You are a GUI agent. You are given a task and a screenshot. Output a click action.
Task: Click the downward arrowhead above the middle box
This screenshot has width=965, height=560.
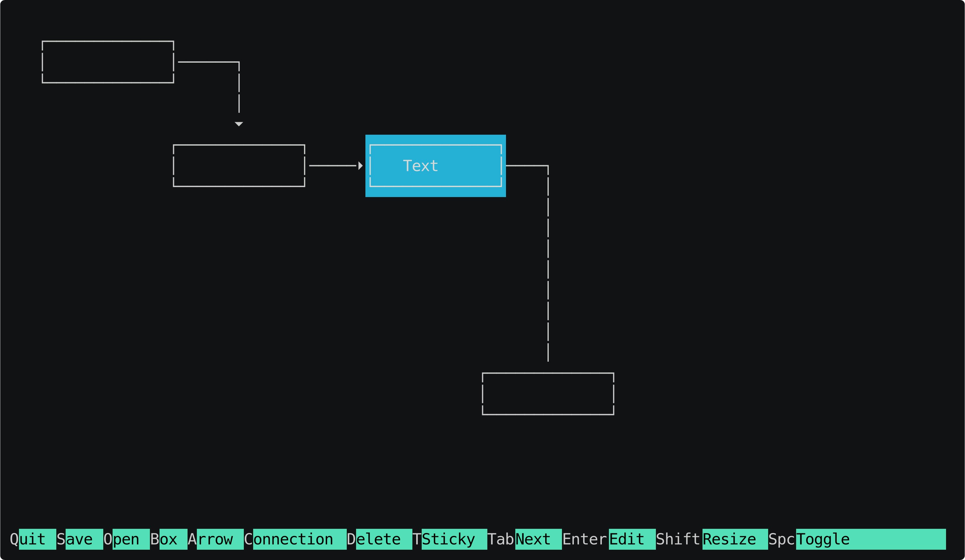point(239,124)
